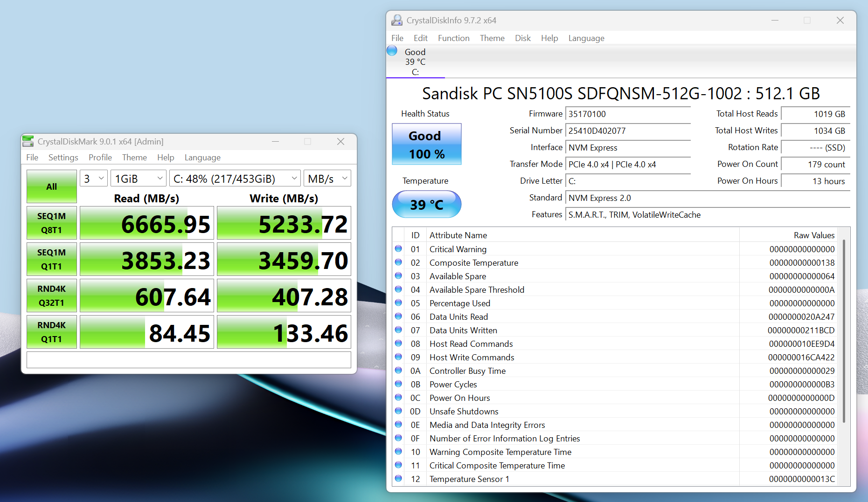Image resolution: width=868 pixels, height=502 pixels.
Task: Click the SMART attribute list vertical scrollbar
Action: [x=844, y=331]
